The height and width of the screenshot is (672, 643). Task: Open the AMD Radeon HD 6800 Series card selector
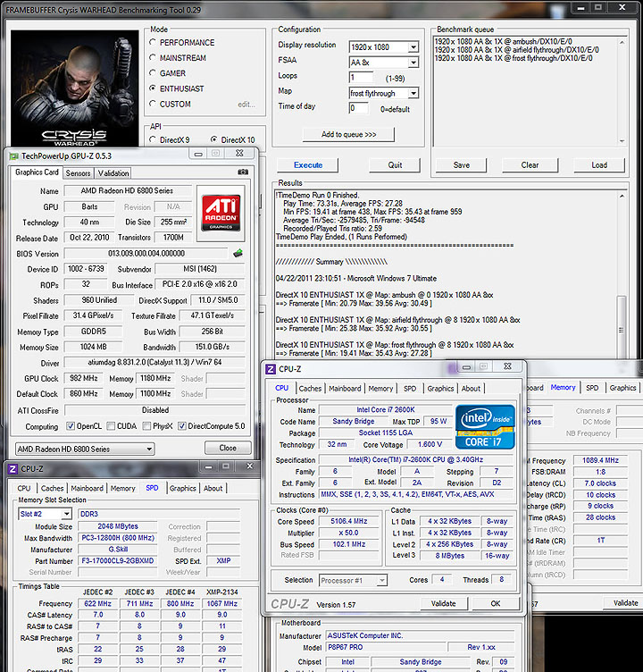85,449
